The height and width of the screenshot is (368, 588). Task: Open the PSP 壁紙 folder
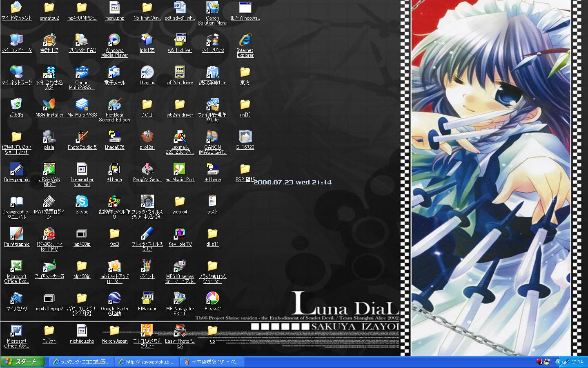point(245,169)
